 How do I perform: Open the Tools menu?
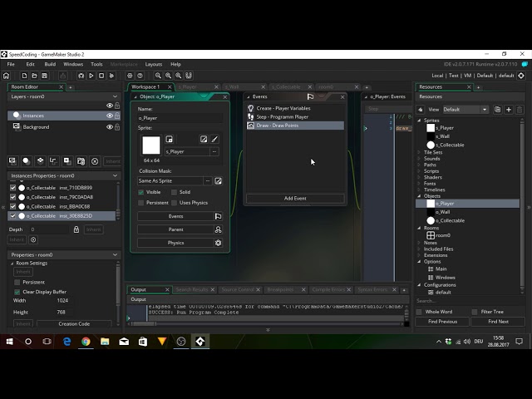[96, 65]
